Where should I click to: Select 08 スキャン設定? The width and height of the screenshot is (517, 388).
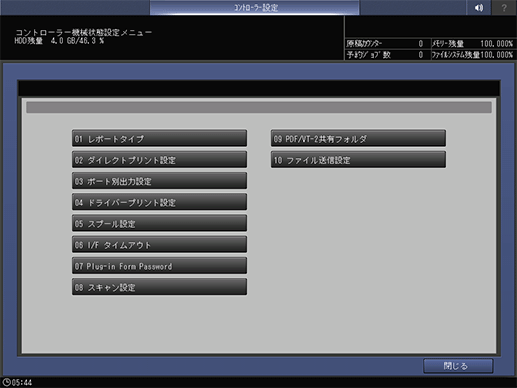point(159,287)
